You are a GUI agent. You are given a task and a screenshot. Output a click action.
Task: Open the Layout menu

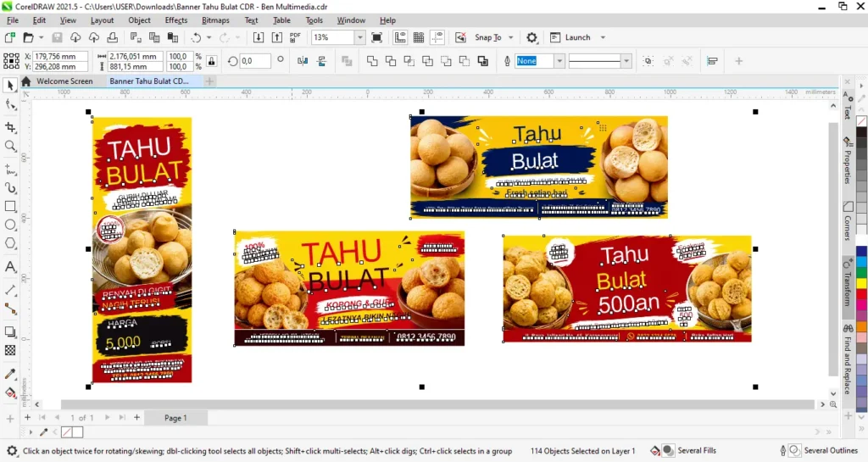pyautogui.click(x=102, y=20)
